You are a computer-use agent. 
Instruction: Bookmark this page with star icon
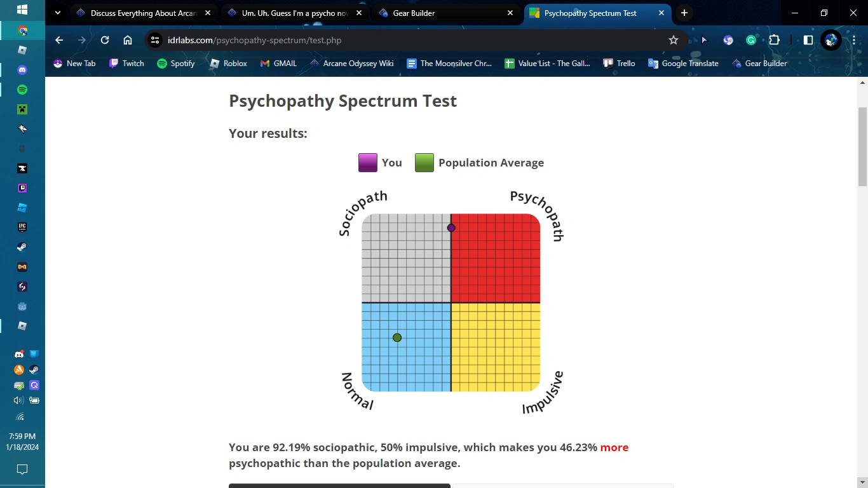(x=674, y=40)
